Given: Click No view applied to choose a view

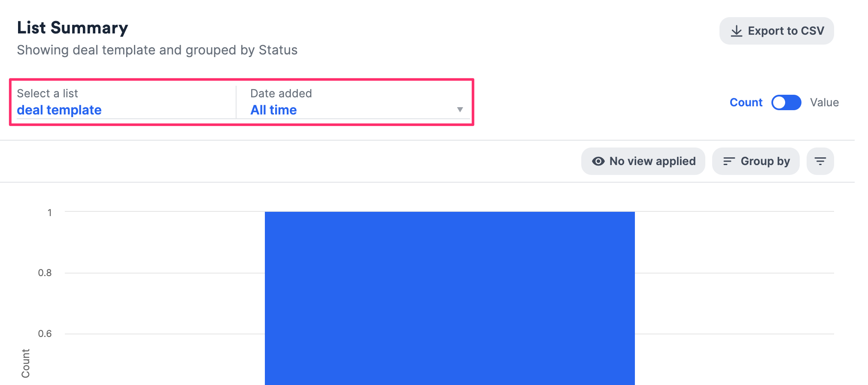Looking at the screenshot, I should click(x=643, y=161).
